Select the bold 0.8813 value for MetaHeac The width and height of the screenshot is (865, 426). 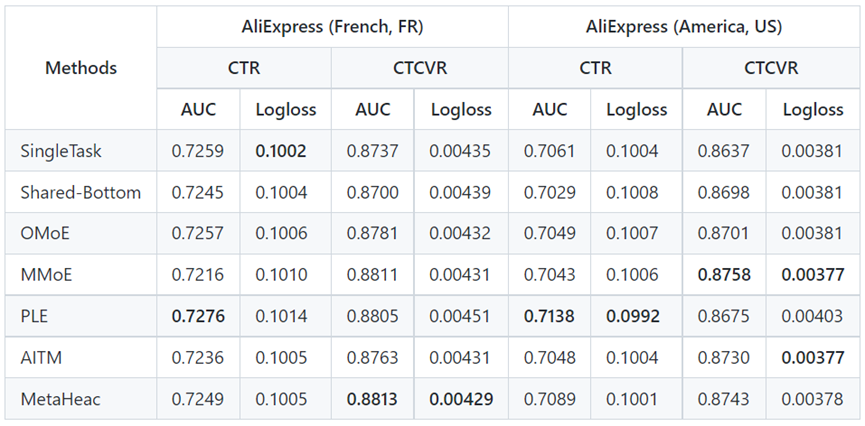(372, 399)
